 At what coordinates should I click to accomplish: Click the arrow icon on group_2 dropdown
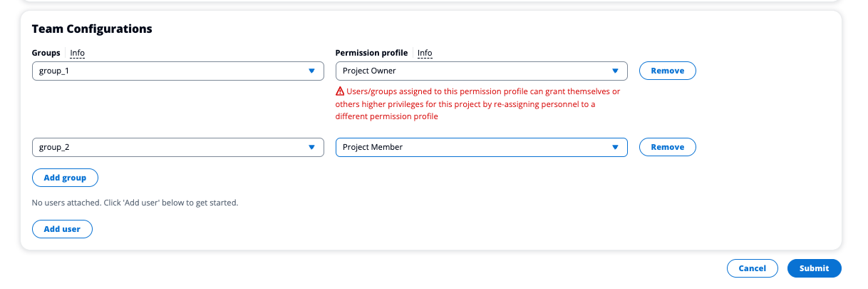(x=311, y=147)
